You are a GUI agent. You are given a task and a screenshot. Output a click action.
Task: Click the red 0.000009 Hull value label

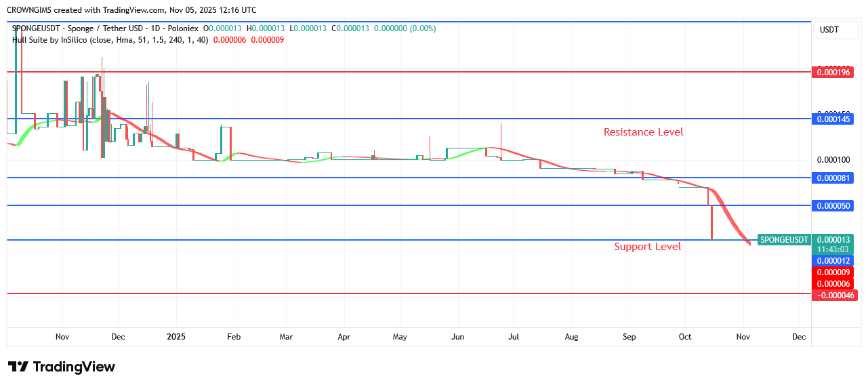[x=833, y=272]
